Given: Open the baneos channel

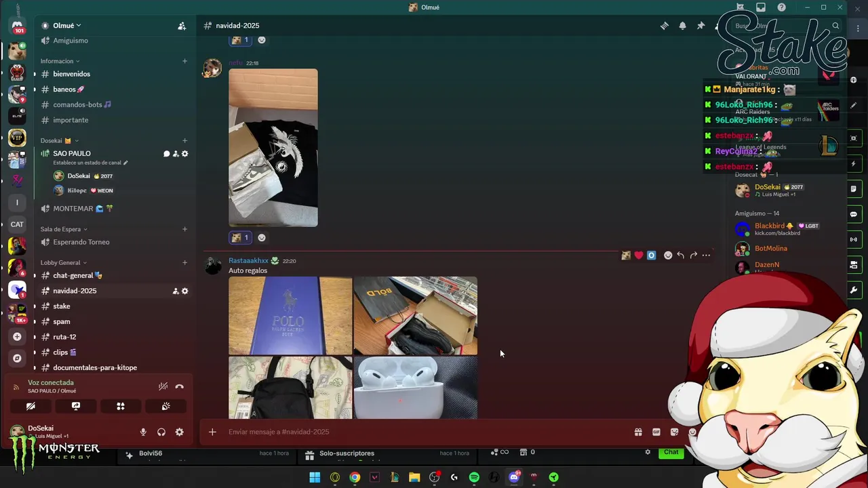Looking at the screenshot, I should (68, 89).
